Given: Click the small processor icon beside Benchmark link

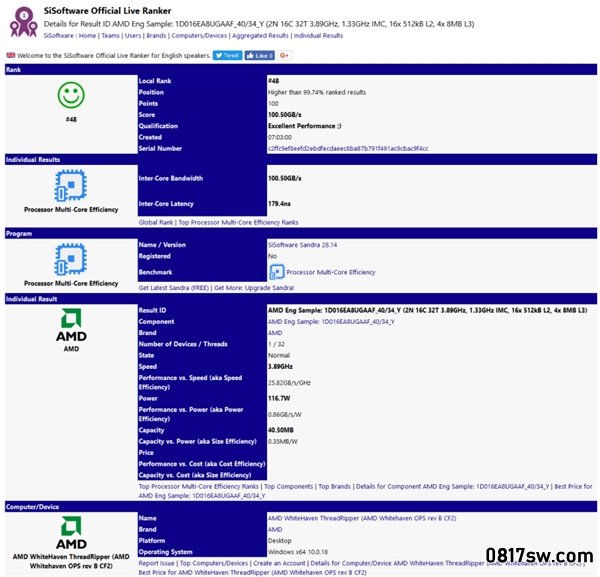Looking at the screenshot, I should click(277, 272).
